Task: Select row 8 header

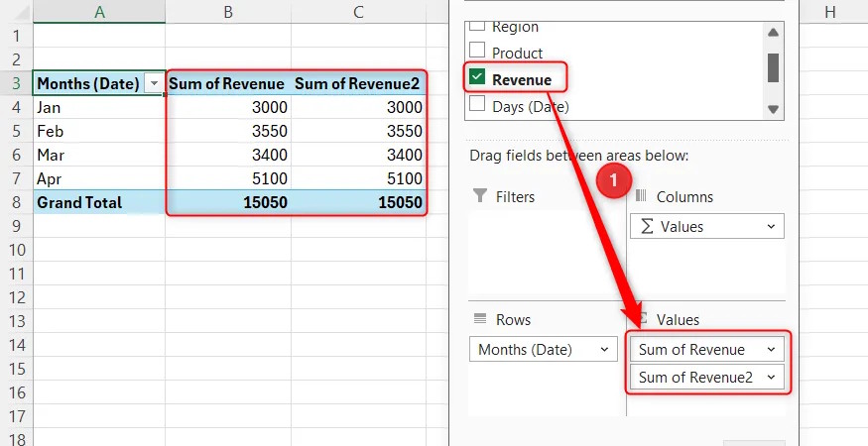Action: coord(16,202)
